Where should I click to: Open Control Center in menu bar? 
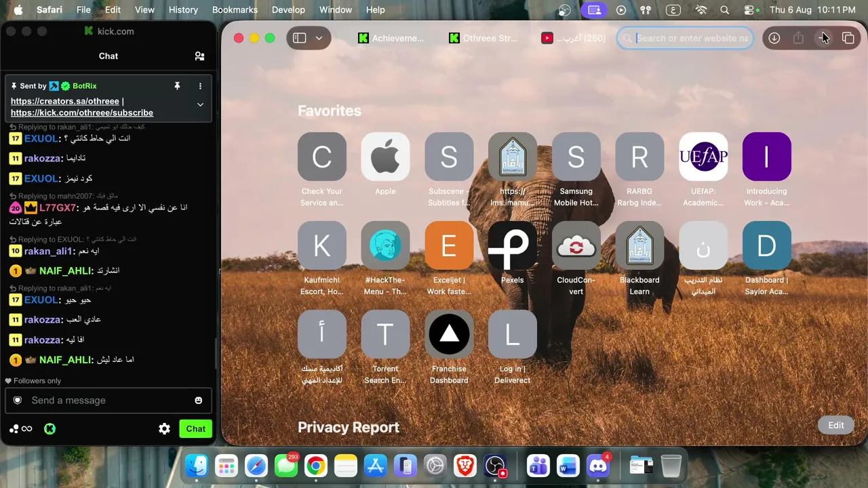click(x=749, y=10)
